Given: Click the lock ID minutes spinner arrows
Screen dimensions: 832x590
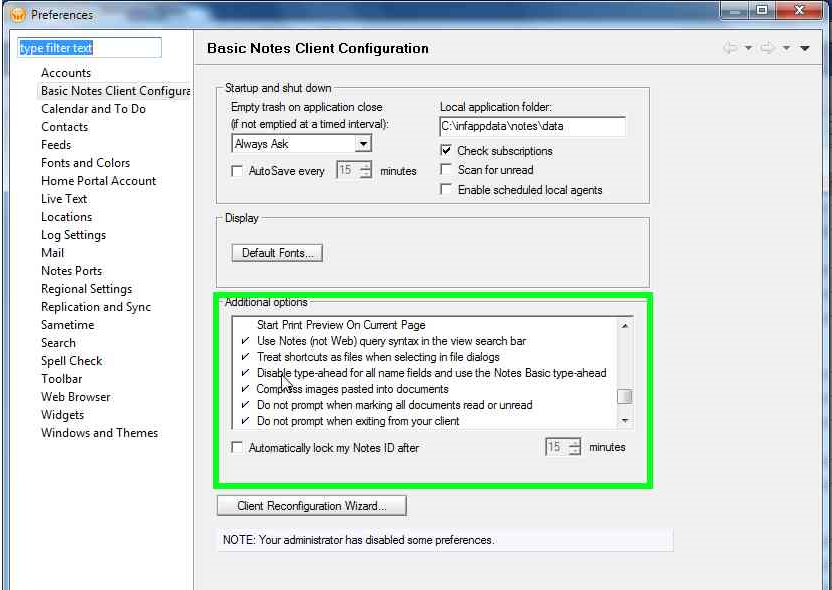Looking at the screenshot, I should coord(575,447).
